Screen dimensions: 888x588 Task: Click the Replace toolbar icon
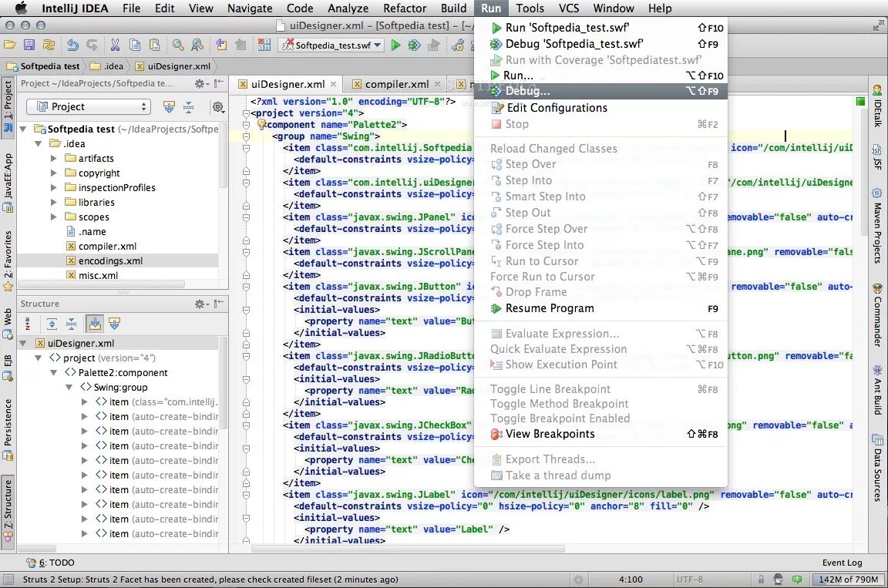[197, 45]
